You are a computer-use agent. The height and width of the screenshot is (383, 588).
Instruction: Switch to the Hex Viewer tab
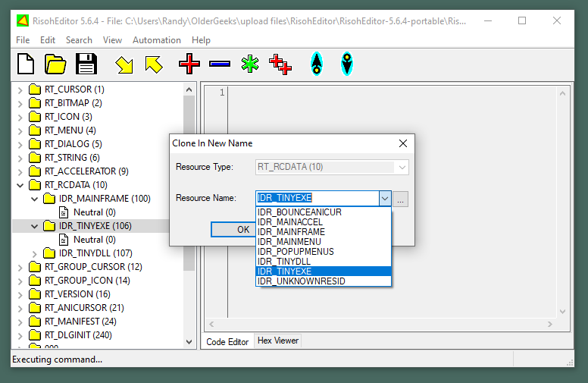point(278,341)
